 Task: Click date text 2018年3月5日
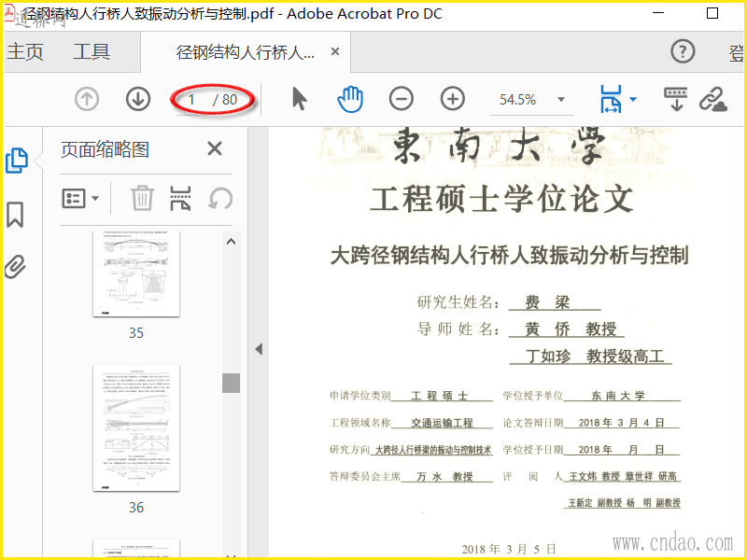pos(509,549)
